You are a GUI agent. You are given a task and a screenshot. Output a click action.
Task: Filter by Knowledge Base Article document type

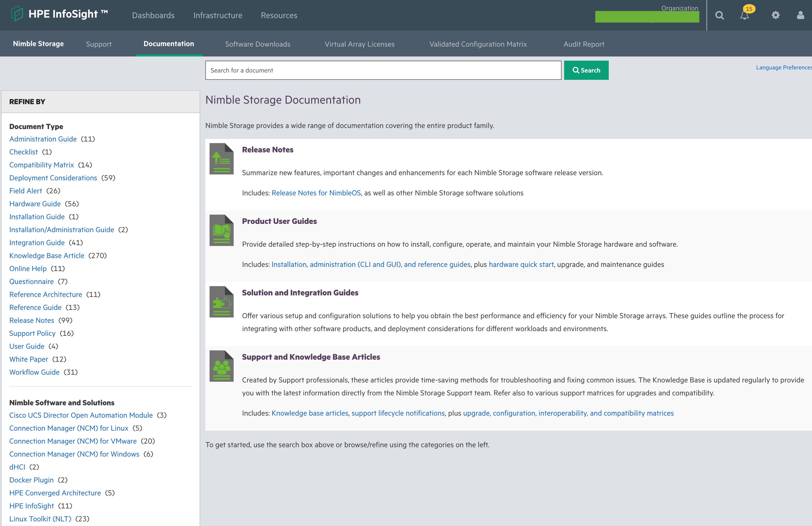(47, 255)
